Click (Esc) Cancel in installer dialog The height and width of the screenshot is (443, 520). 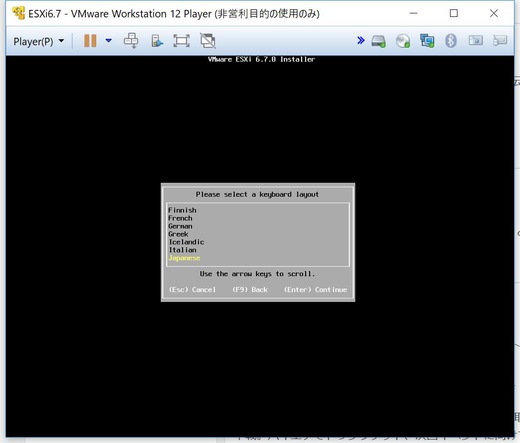[192, 290]
